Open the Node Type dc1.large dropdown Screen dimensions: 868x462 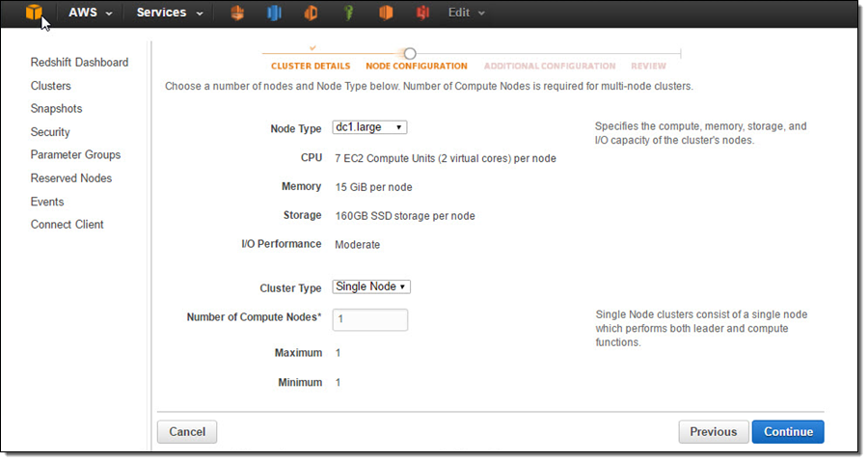pos(369,127)
